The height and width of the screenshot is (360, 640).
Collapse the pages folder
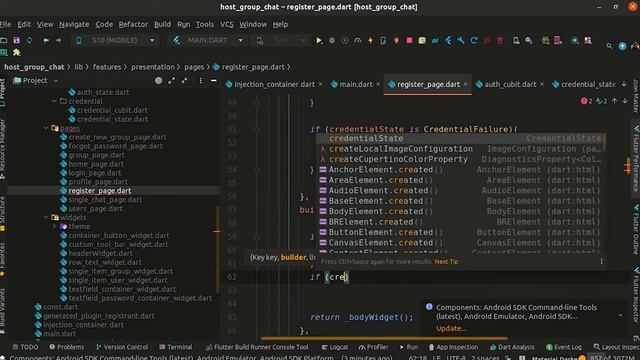[46, 128]
